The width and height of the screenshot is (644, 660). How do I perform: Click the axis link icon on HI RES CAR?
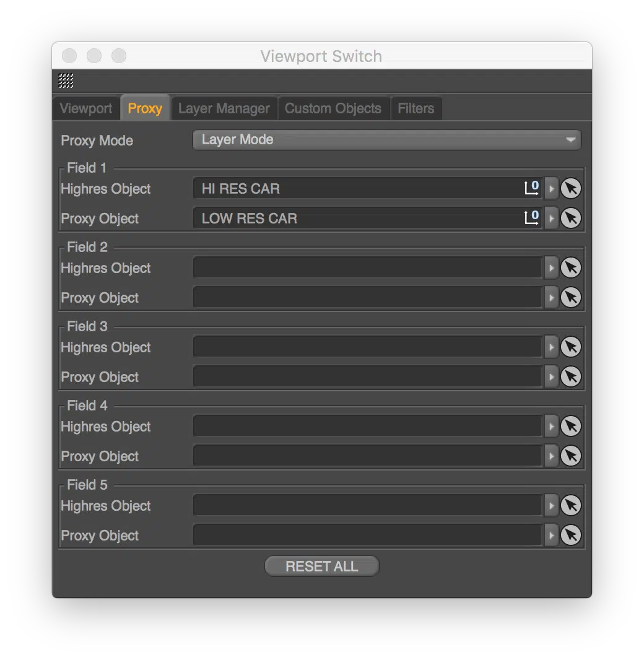coord(531,188)
